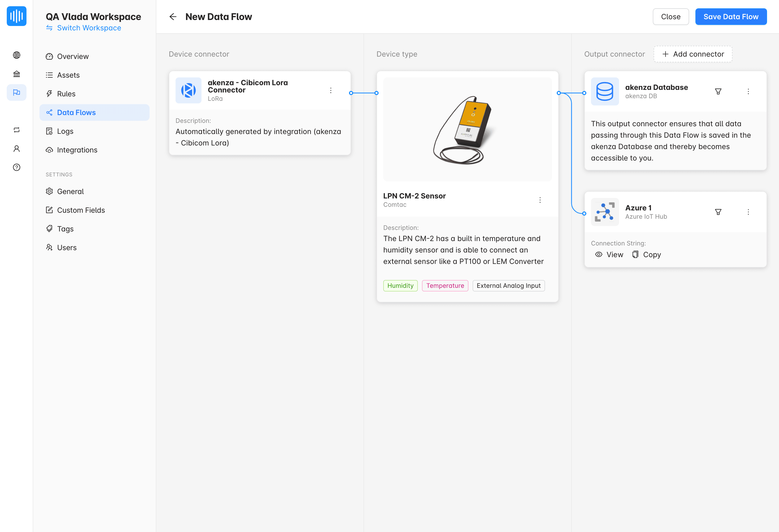
Task: View the Azure 1 connection string
Action: (609, 254)
